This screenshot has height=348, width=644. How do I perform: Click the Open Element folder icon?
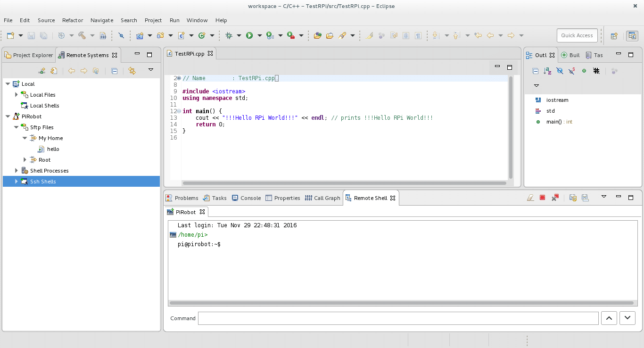click(317, 35)
